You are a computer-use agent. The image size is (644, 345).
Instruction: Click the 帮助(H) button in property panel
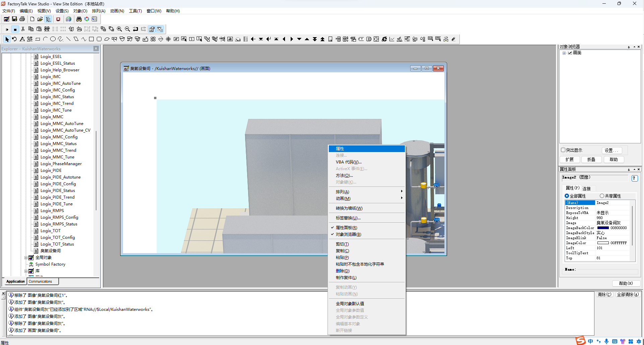tap(626, 283)
